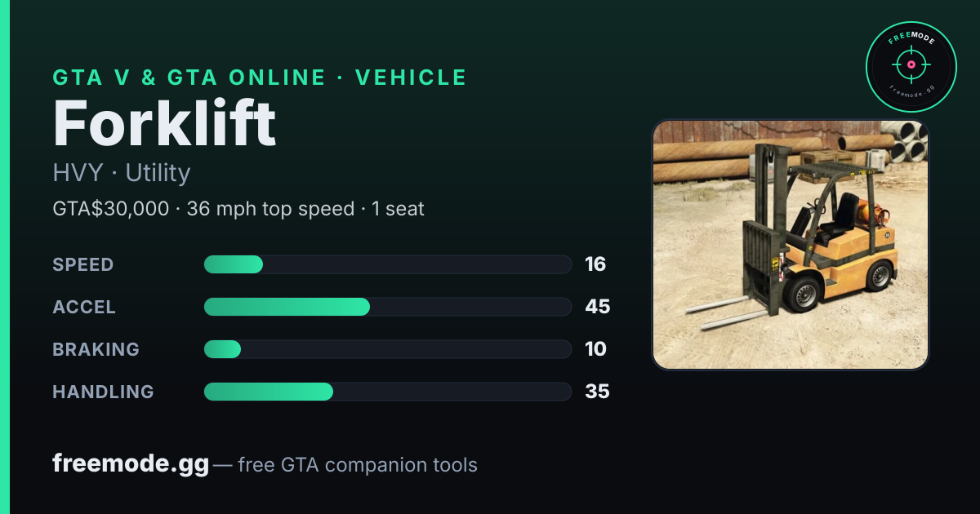Image resolution: width=980 pixels, height=514 pixels.
Task: Click the GTA V & GTA ONLINE category label
Action: pos(189,78)
